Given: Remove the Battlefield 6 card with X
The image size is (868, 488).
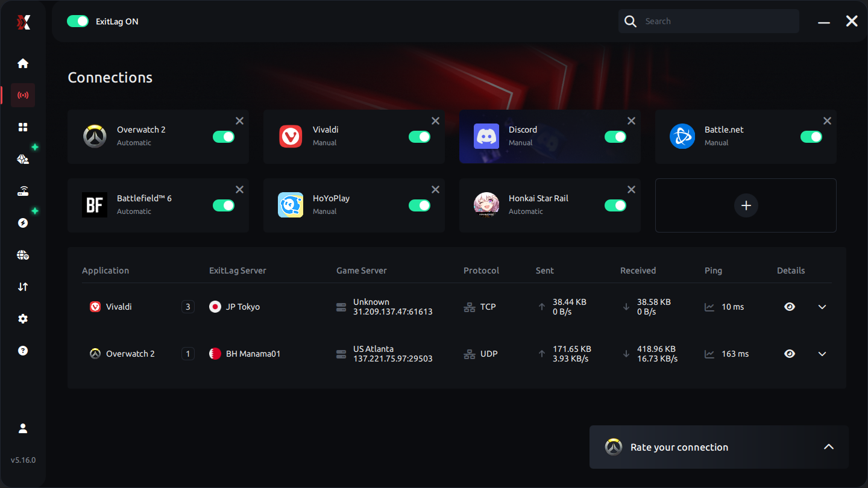Looking at the screenshot, I should click(x=239, y=190).
